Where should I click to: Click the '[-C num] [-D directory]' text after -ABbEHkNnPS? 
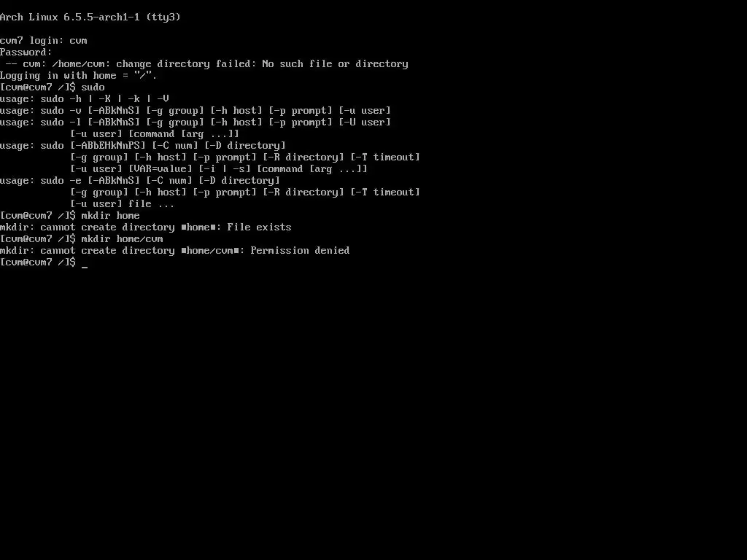[219, 146]
